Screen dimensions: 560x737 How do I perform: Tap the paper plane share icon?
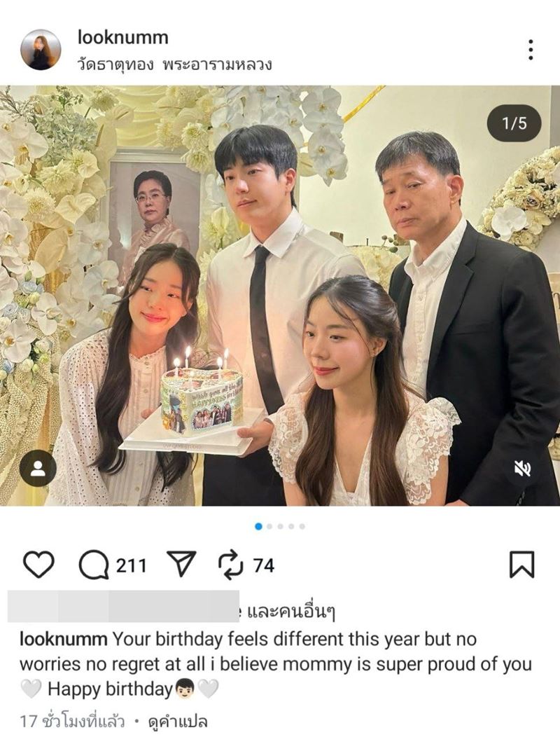(181, 564)
